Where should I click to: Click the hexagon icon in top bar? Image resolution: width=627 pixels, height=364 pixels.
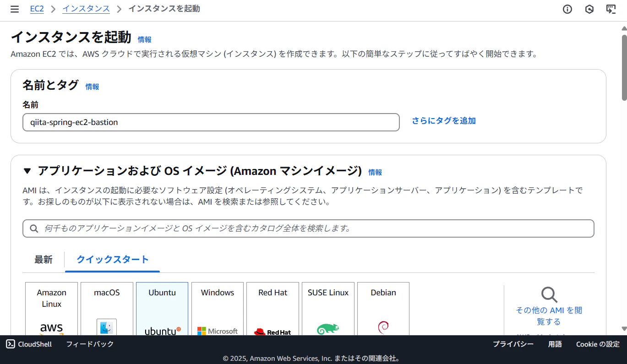click(x=589, y=9)
